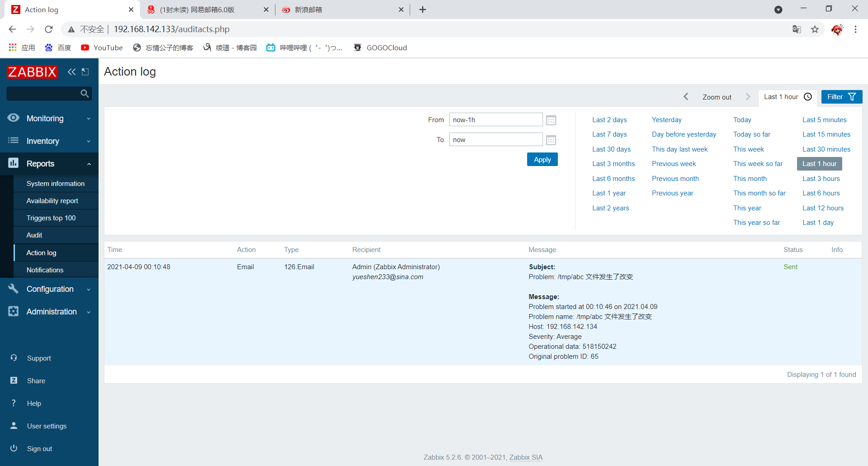Select highlighted Last 1 hour preset
Image resolution: width=868 pixels, height=466 pixels.
pyautogui.click(x=820, y=164)
